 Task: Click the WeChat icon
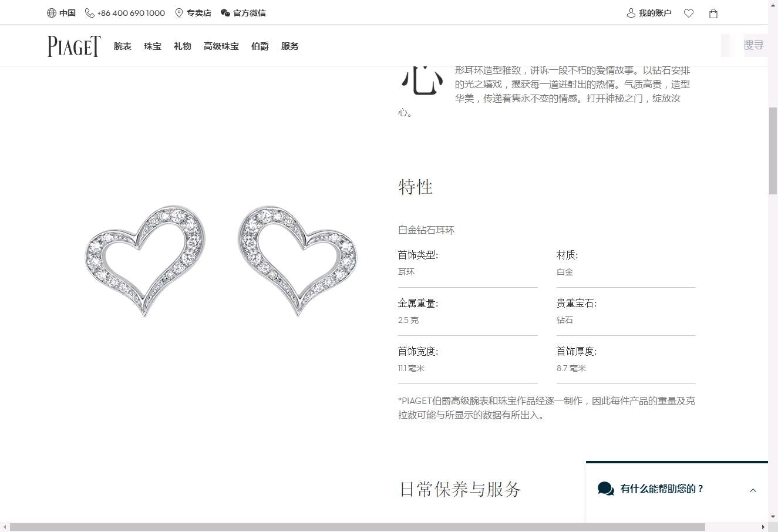225,13
